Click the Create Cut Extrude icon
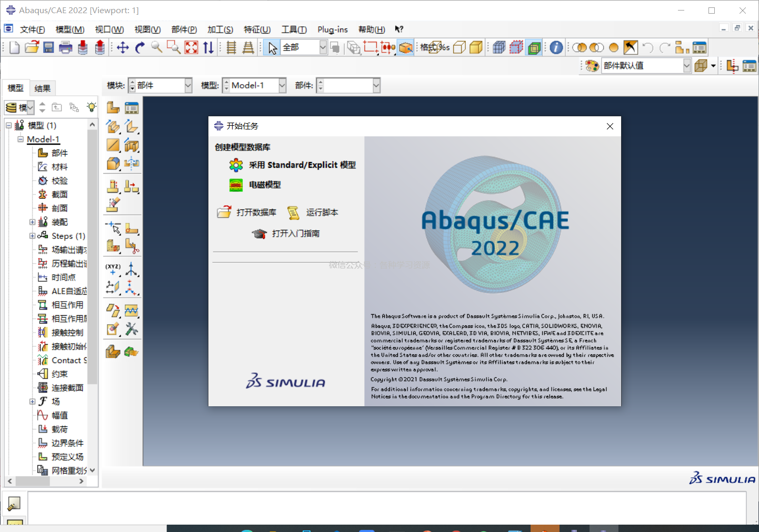This screenshot has width=759, height=532. pyautogui.click(x=132, y=145)
